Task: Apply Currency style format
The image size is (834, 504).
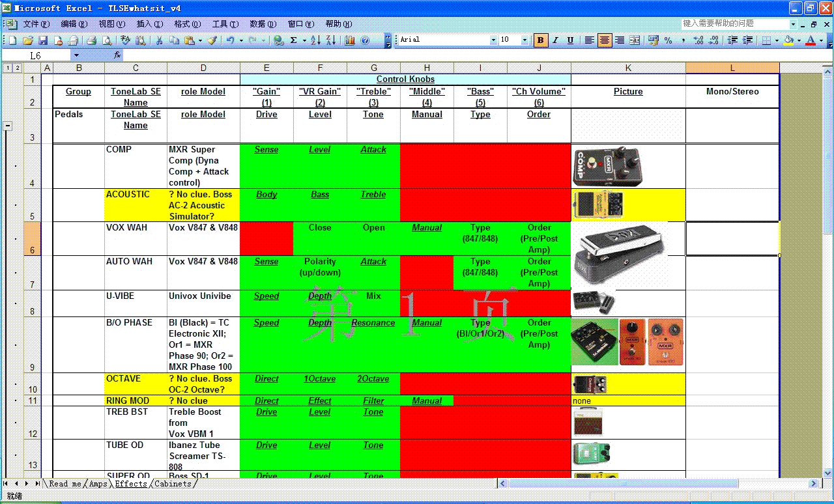Action: pos(654,40)
